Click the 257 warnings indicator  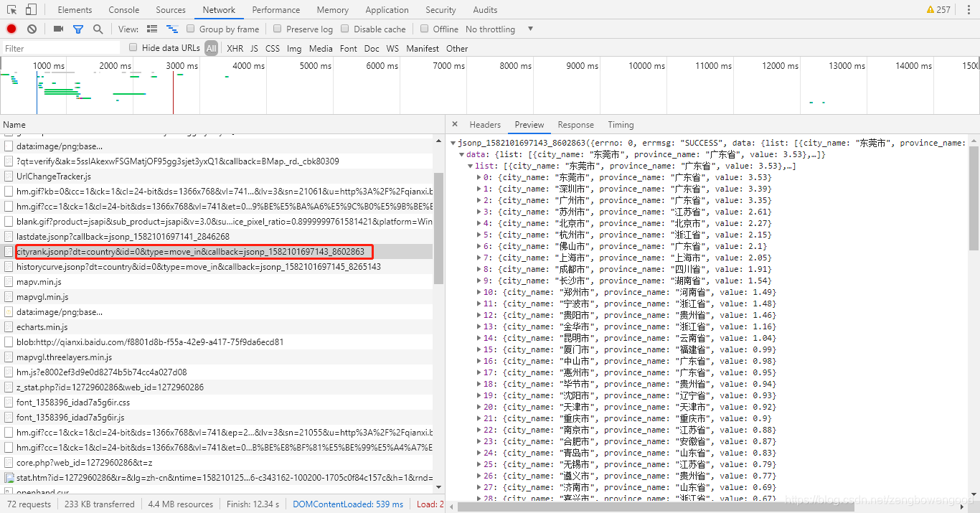coord(938,9)
